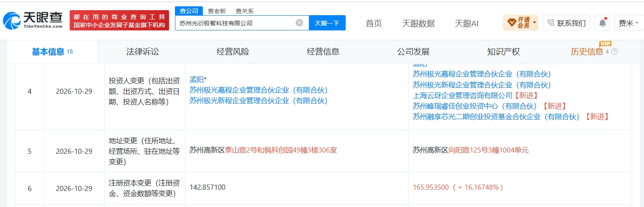This screenshot has width=644, height=207.
Task: Click the 联系我们 button
Action: click(x=567, y=23)
